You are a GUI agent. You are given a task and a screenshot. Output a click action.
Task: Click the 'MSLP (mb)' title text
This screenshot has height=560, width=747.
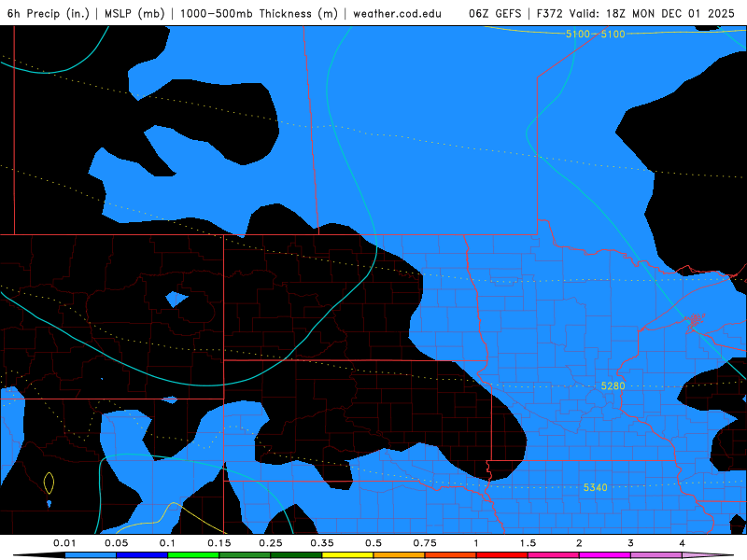tap(134, 13)
